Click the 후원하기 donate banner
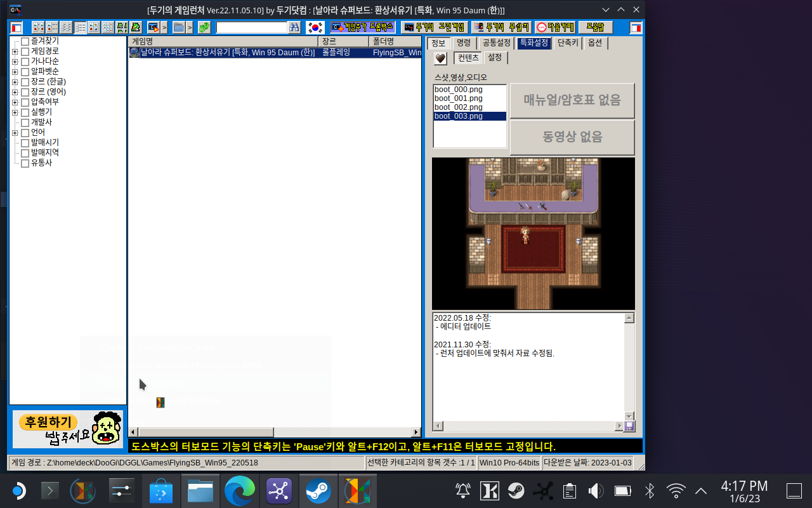This screenshot has width=812, height=508. (x=69, y=429)
